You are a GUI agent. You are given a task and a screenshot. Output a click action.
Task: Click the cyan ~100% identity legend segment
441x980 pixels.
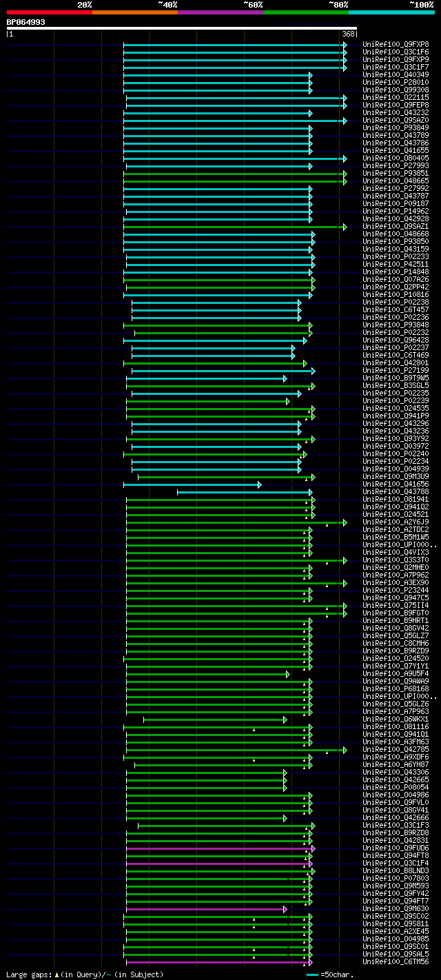[391, 12]
